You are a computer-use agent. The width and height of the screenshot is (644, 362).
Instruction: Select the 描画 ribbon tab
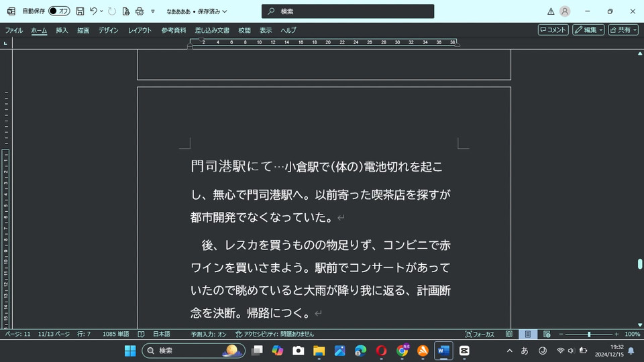click(83, 30)
